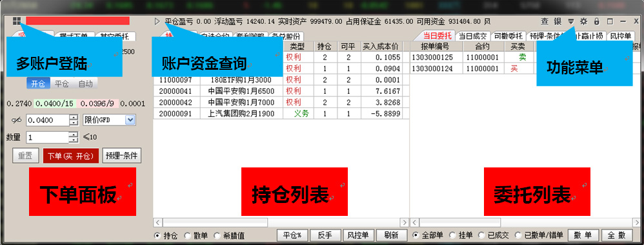644x245 pixels.
Task: Open the 限价GFD order type dropdown
Action: point(109,120)
